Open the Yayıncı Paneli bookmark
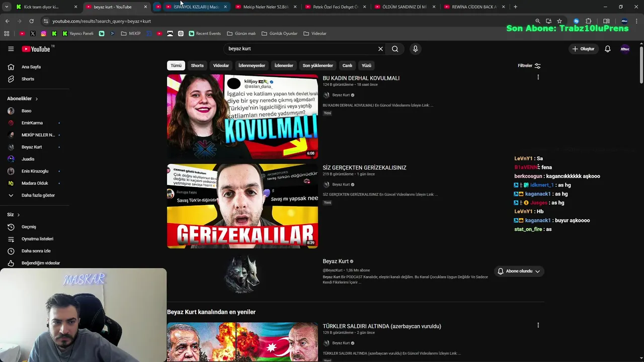The width and height of the screenshot is (644, 362). coord(78,34)
